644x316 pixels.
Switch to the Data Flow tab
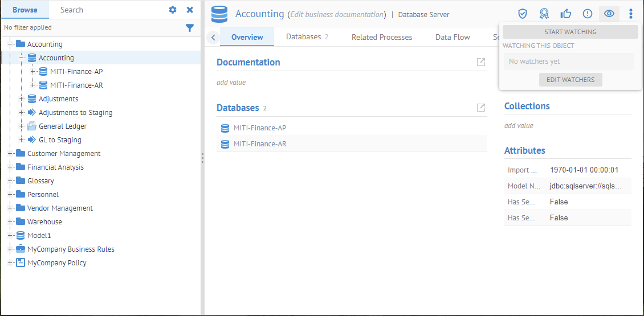(453, 37)
